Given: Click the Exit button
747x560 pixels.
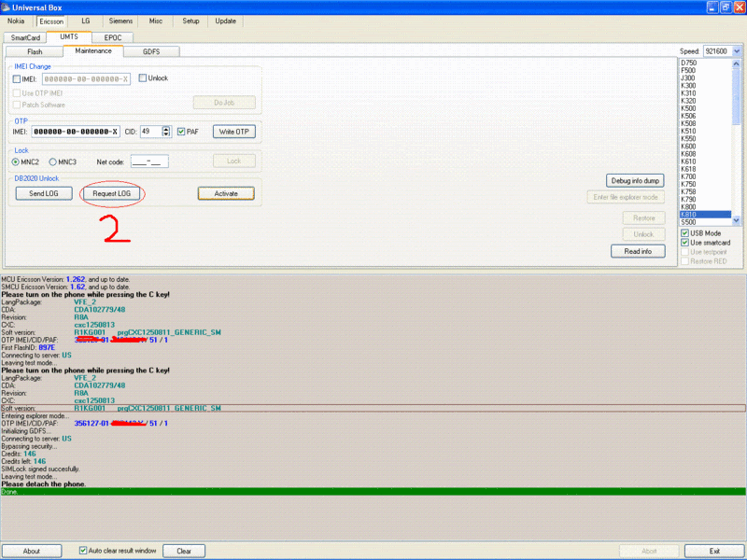Looking at the screenshot, I should [x=714, y=551].
